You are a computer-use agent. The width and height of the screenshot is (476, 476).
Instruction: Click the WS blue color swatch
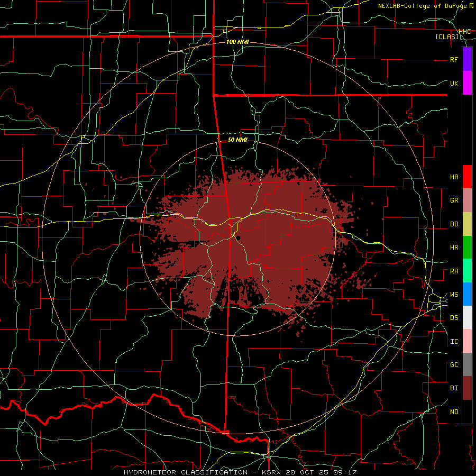point(467,294)
